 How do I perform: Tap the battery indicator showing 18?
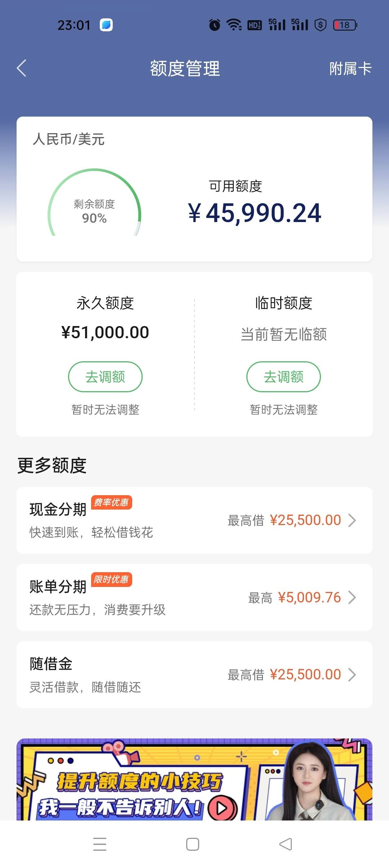345,25
